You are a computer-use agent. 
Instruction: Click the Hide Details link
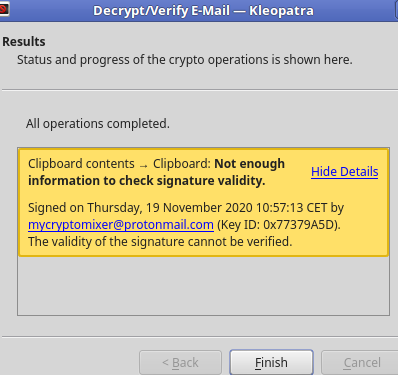pos(344,172)
